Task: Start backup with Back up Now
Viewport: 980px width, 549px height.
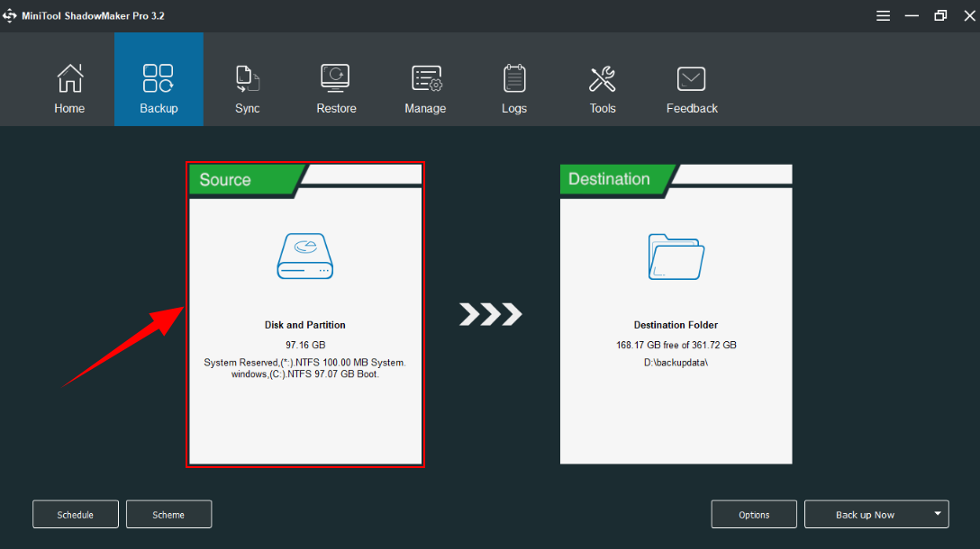Action: click(x=865, y=515)
